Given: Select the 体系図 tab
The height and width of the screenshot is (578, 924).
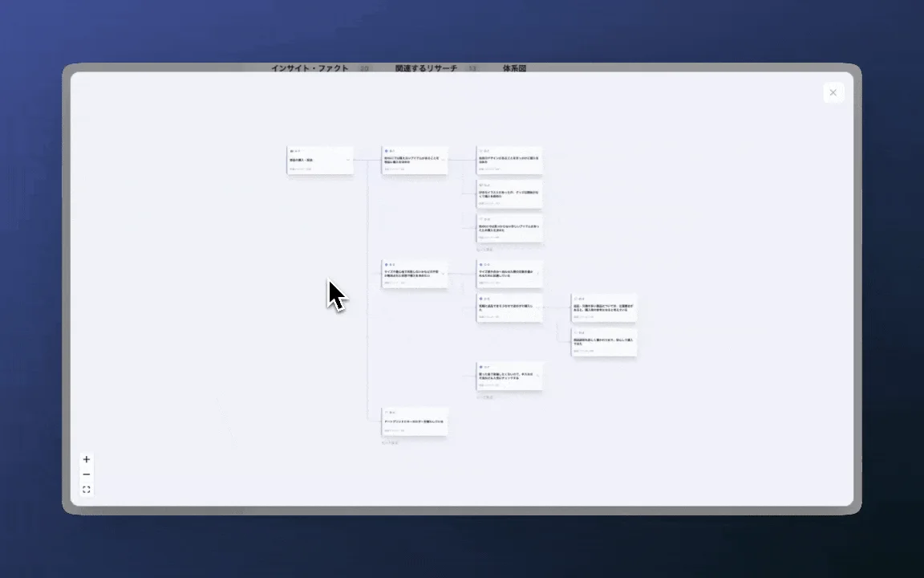Looking at the screenshot, I should coord(514,67).
